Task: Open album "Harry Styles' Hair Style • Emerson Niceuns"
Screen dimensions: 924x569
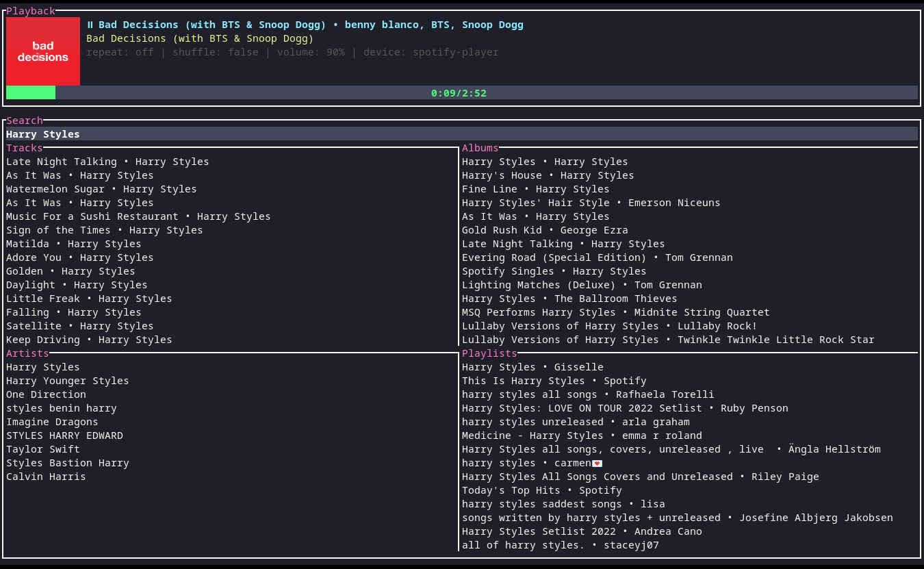Action: tap(591, 203)
